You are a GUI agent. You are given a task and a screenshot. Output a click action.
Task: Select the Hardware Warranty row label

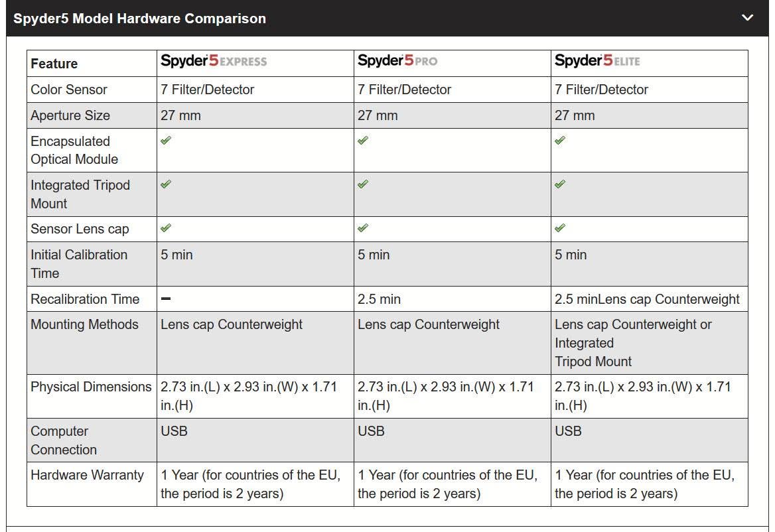click(x=87, y=475)
